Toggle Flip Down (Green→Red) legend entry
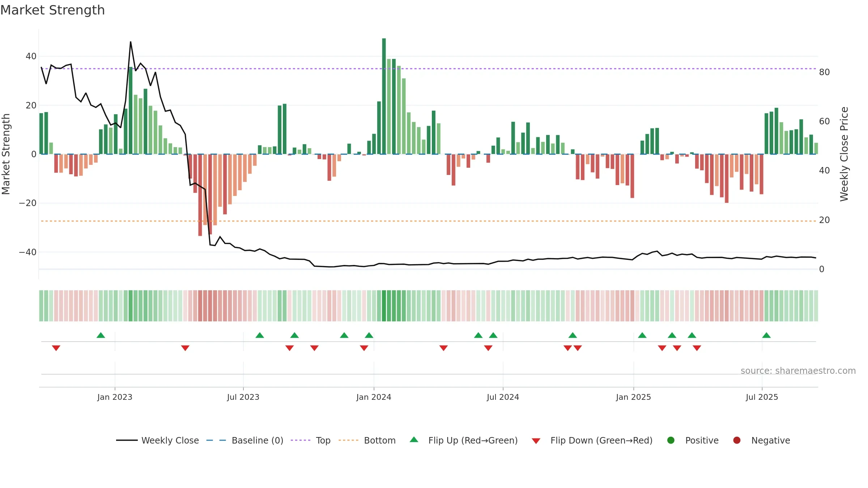 pyautogui.click(x=592, y=440)
